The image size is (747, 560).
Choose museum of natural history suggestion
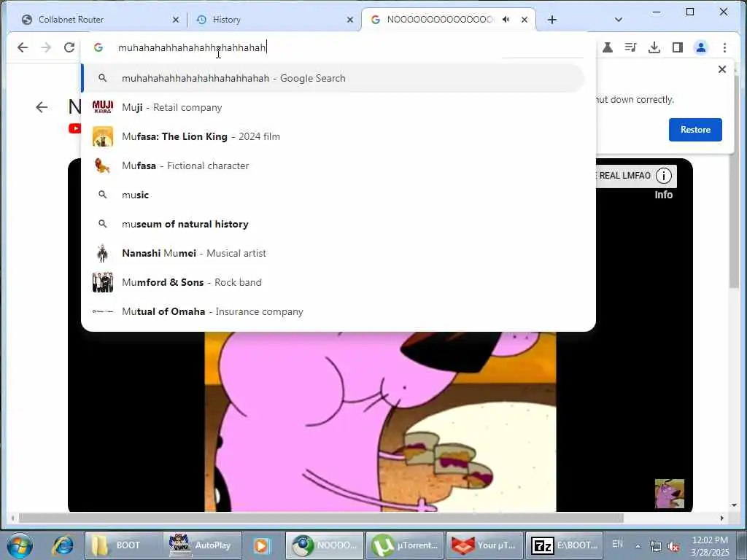tap(333, 224)
